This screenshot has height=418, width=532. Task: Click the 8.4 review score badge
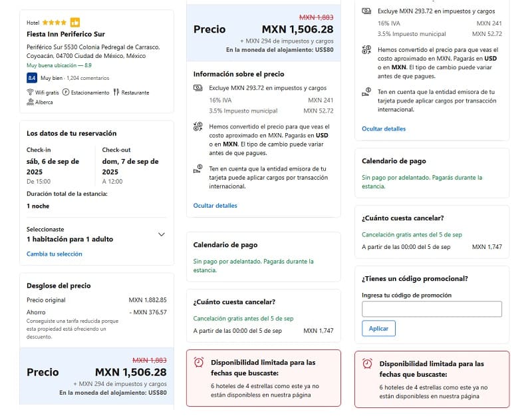(31, 78)
